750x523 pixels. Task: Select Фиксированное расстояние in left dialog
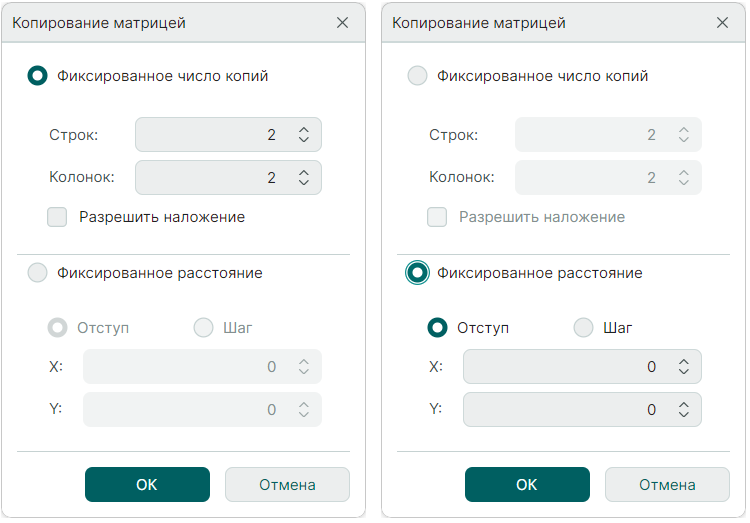(x=38, y=273)
